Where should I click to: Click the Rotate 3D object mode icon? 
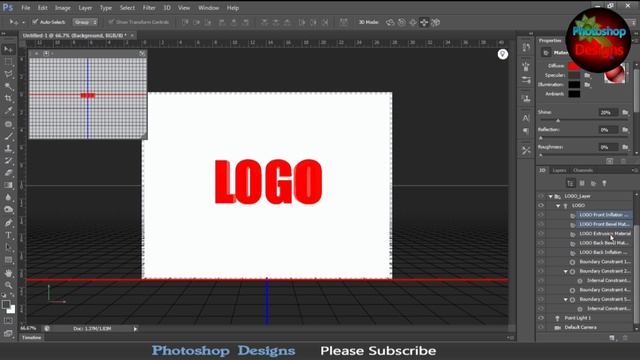pos(390,22)
